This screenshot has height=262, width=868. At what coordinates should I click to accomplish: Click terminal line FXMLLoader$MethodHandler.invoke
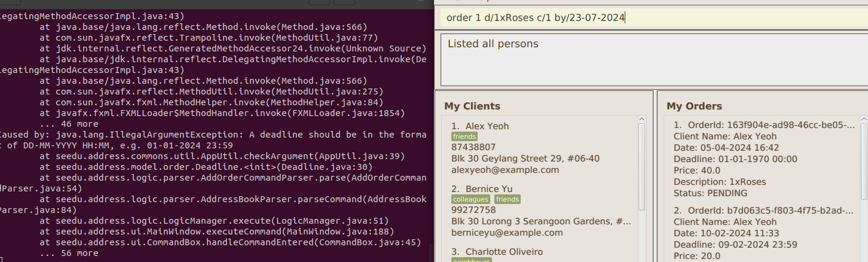pyautogui.click(x=222, y=113)
